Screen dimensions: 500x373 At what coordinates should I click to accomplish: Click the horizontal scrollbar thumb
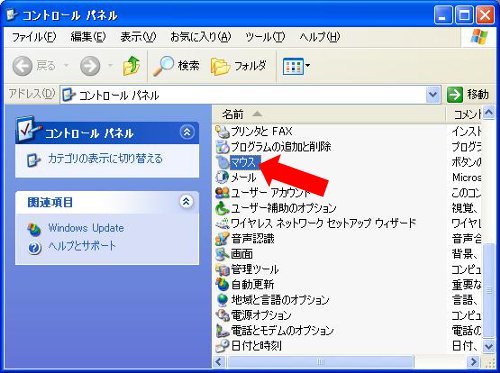(320, 361)
